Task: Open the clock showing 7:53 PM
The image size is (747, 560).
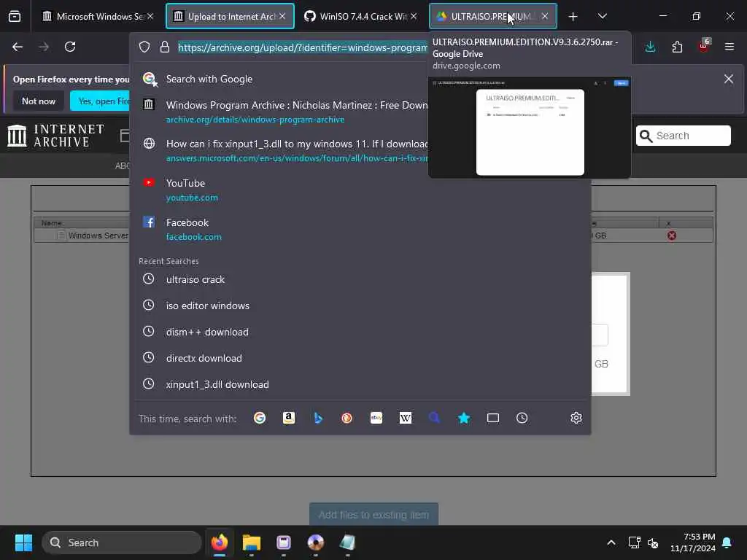Action: tap(693, 542)
